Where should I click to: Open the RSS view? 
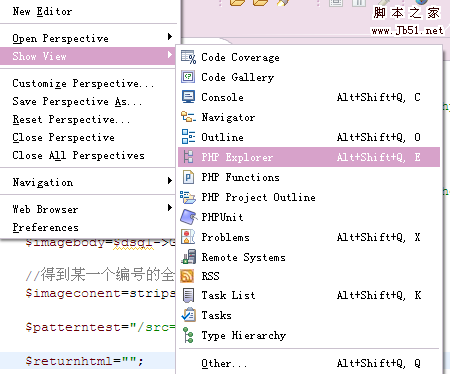pos(309,276)
